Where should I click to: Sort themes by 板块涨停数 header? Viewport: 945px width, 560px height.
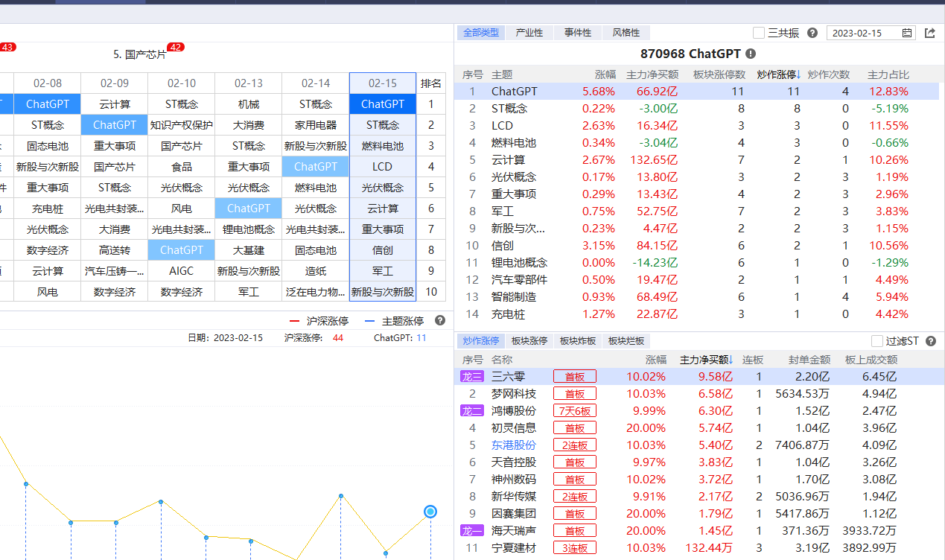[719, 74]
